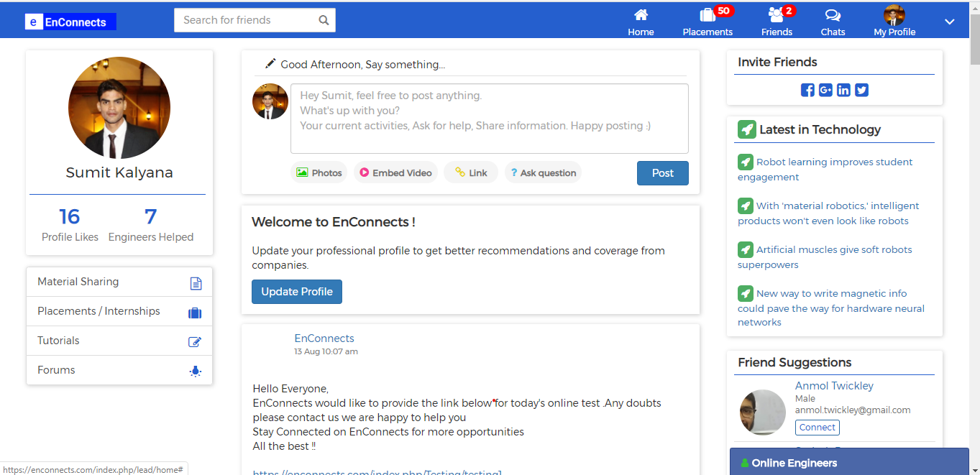Open Placements in navbar
Viewport: 980px width, 475px height.
click(707, 22)
